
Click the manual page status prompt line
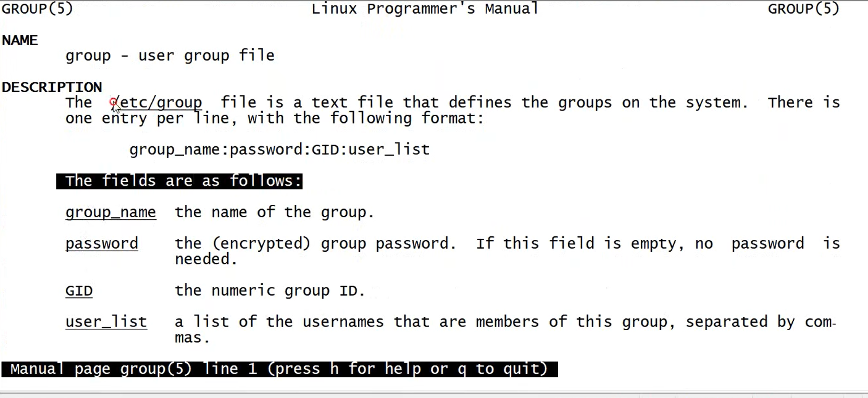(x=279, y=369)
